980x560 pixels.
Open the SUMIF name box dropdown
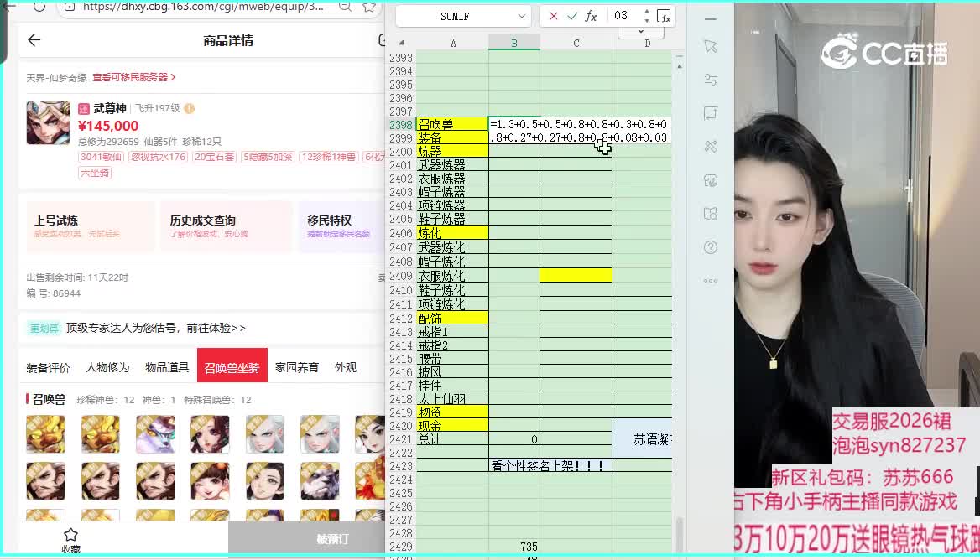[x=521, y=16]
